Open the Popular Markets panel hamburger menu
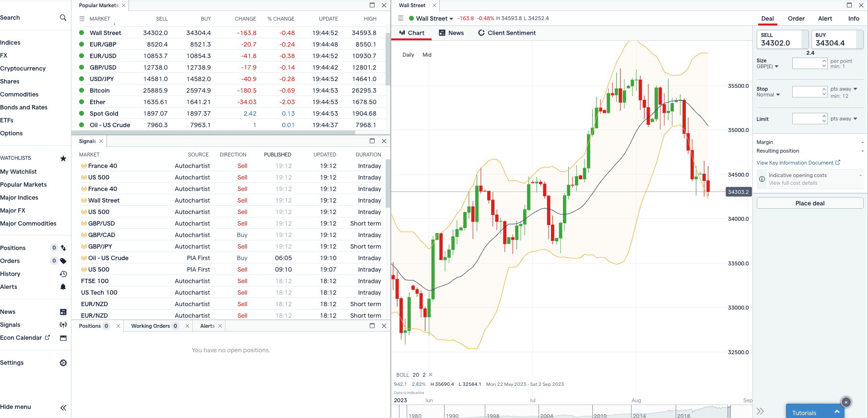868x418 pixels. (x=82, y=19)
